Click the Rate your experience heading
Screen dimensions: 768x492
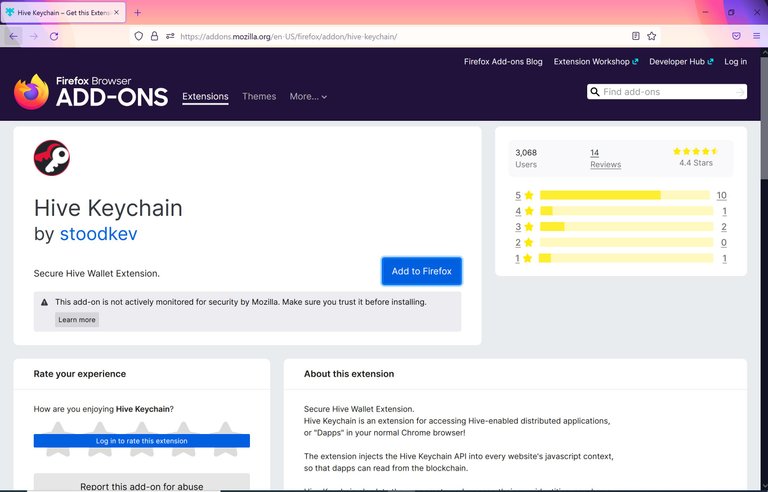79,374
